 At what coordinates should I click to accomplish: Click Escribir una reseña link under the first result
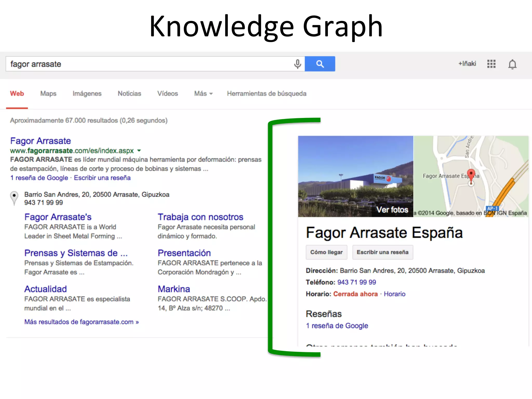(102, 178)
